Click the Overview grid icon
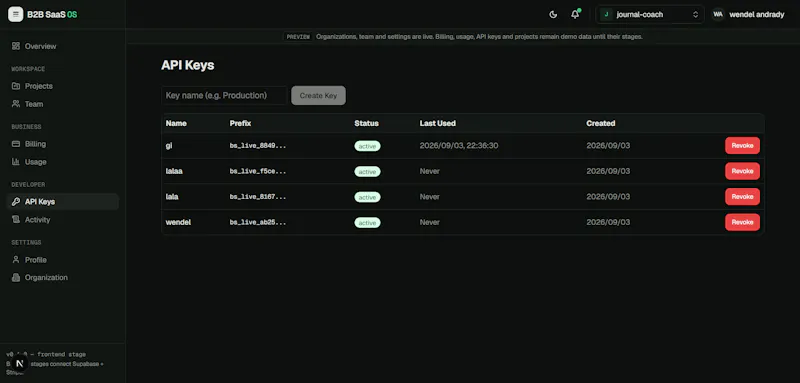 click(x=16, y=46)
